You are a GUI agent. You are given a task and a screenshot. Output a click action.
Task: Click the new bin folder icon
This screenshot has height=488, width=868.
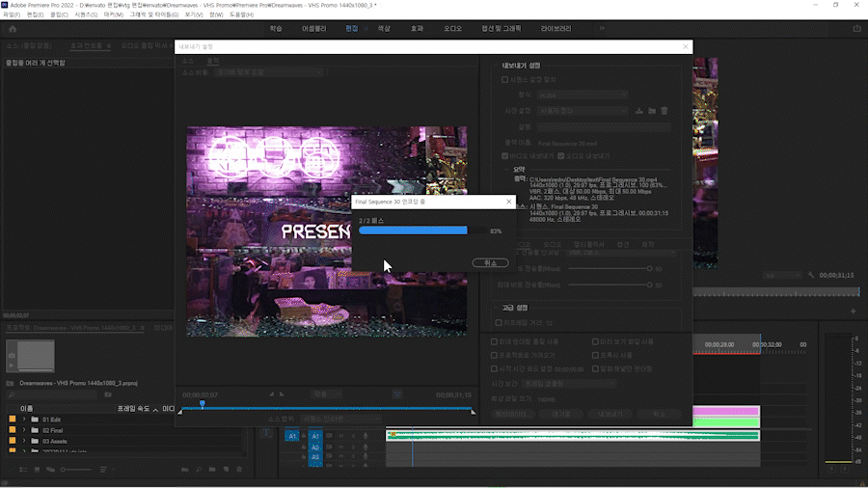(x=212, y=470)
